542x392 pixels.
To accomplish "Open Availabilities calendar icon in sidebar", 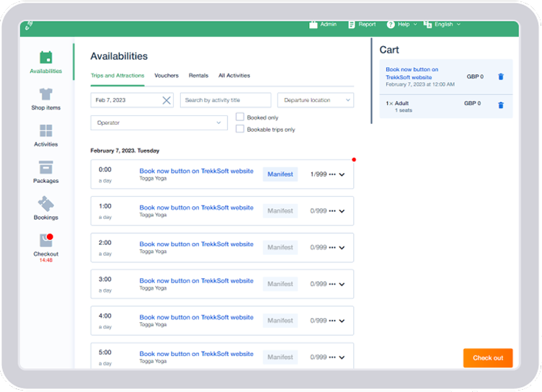I will coord(45,58).
